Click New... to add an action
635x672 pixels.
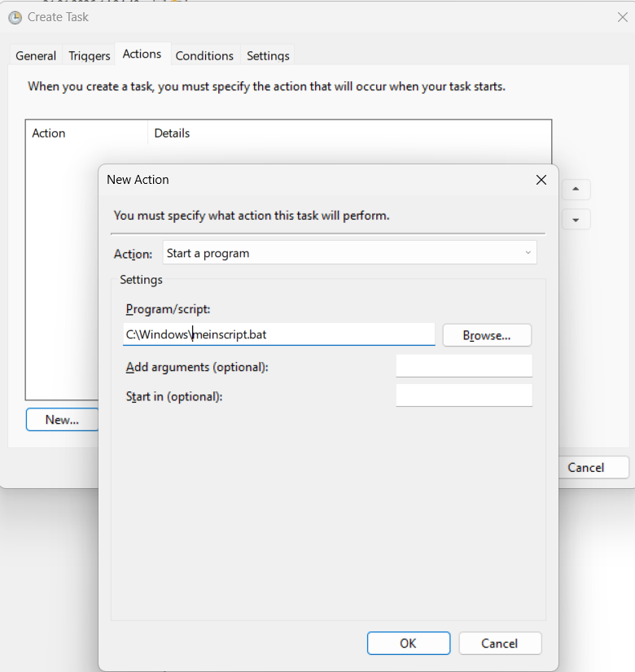point(62,420)
